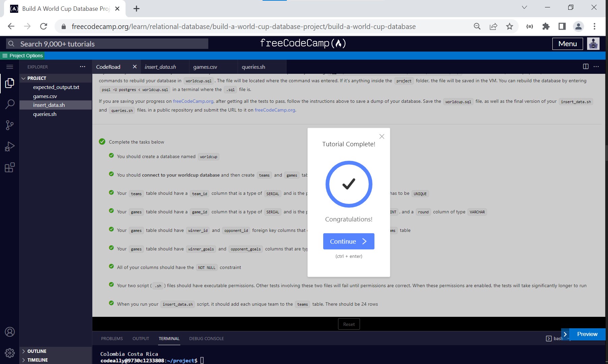Bookmark this page with star

pyautogui.click(x=510, y=26)
